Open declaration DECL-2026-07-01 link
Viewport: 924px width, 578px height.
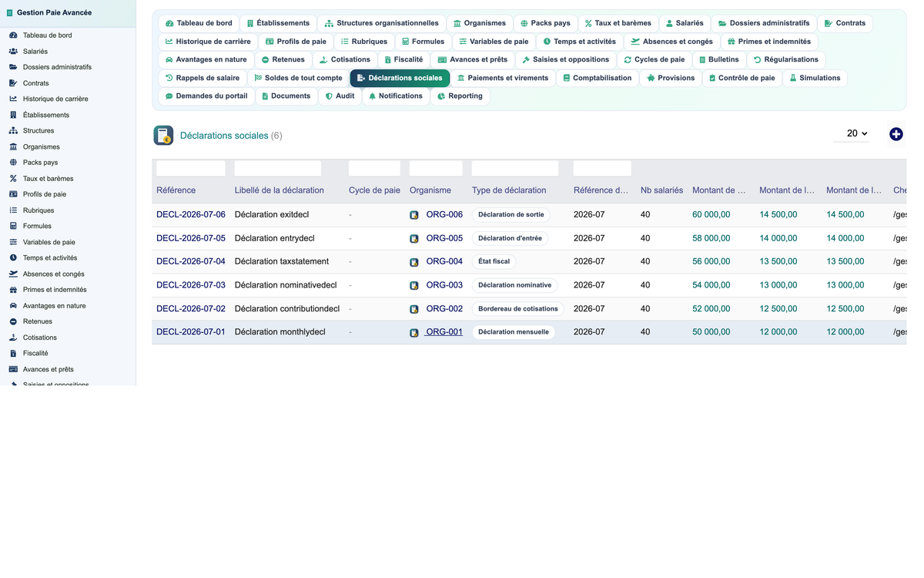[x=191, y=332]
